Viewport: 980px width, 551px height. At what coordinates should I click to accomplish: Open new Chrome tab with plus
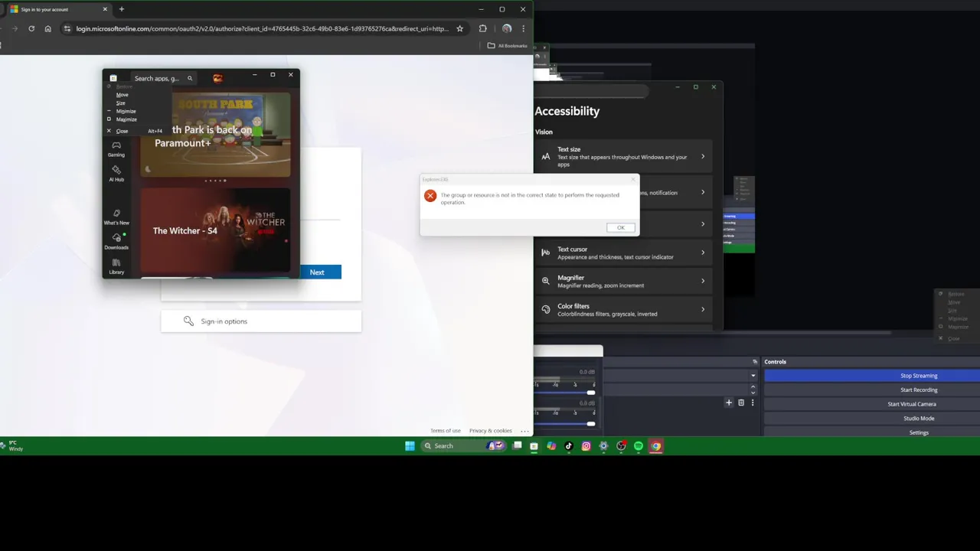[x=121, y=9]
